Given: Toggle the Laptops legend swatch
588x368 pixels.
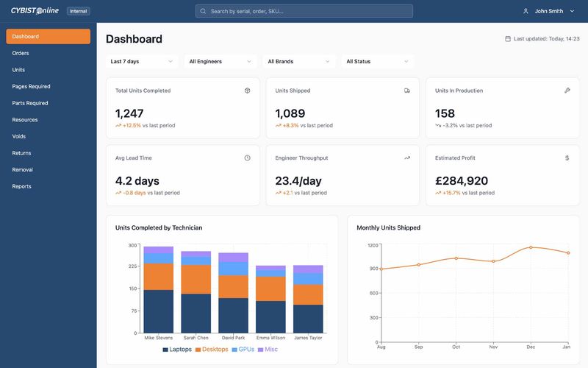Looking at the screenshot, I should (x=165, y=350).
